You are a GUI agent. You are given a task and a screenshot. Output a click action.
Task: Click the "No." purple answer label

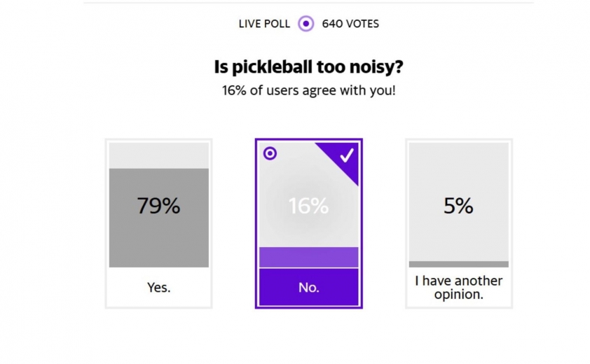[308, 287]
